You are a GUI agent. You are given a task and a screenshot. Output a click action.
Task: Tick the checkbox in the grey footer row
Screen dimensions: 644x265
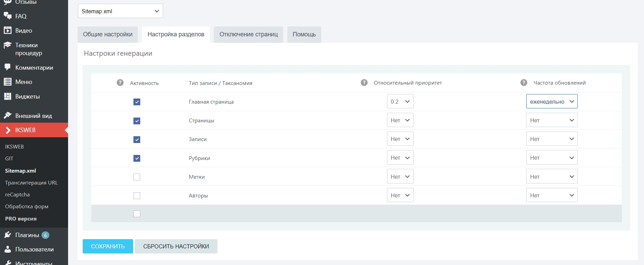137,214
